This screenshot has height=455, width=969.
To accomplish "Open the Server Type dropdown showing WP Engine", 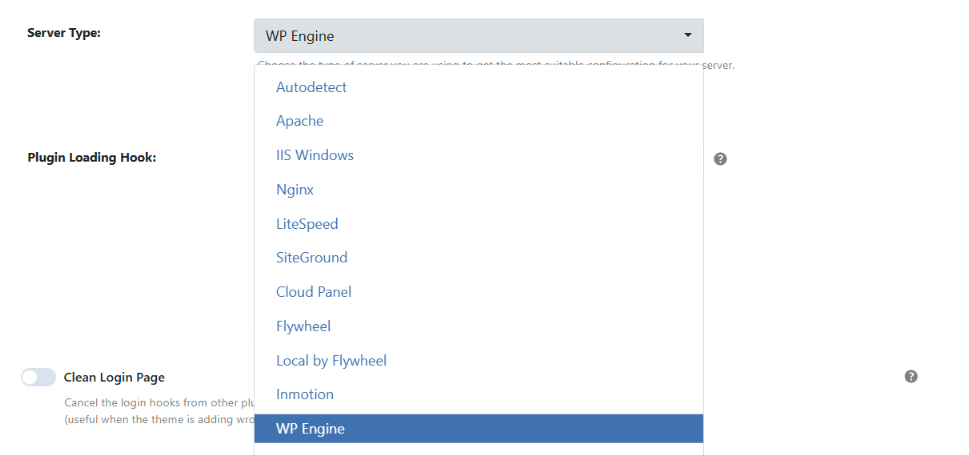I will coord(478,36).
